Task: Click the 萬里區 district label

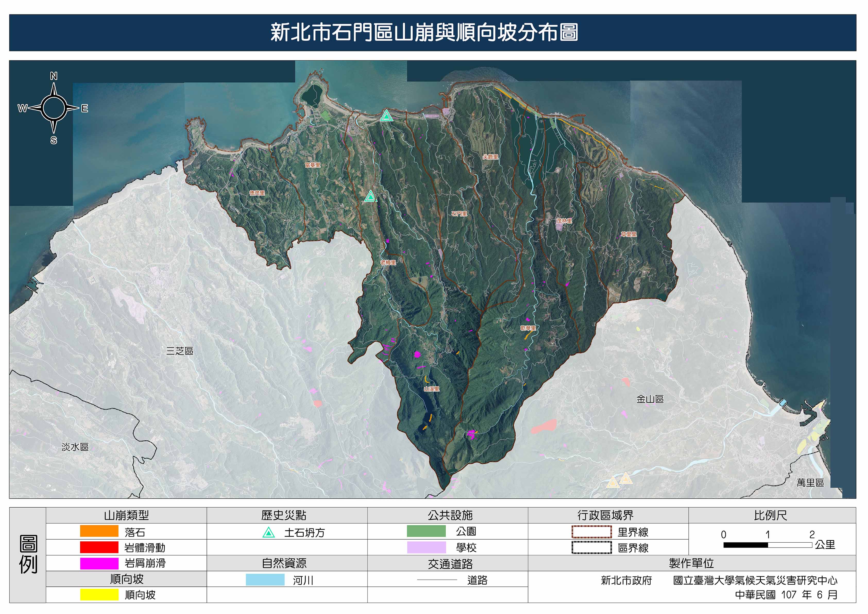Action: pyautogui.click(x=810, y=482)
